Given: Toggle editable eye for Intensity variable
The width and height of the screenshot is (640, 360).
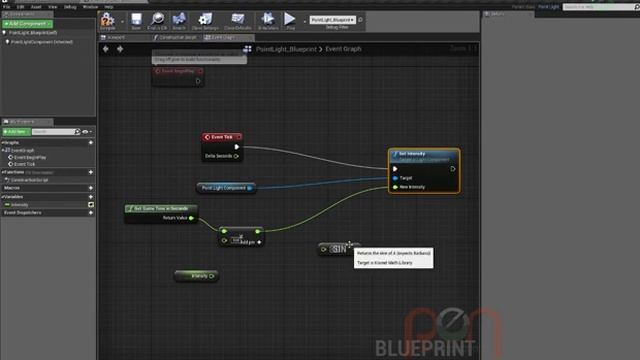Looking at the screenshot, I should click(x=91, y=205).
